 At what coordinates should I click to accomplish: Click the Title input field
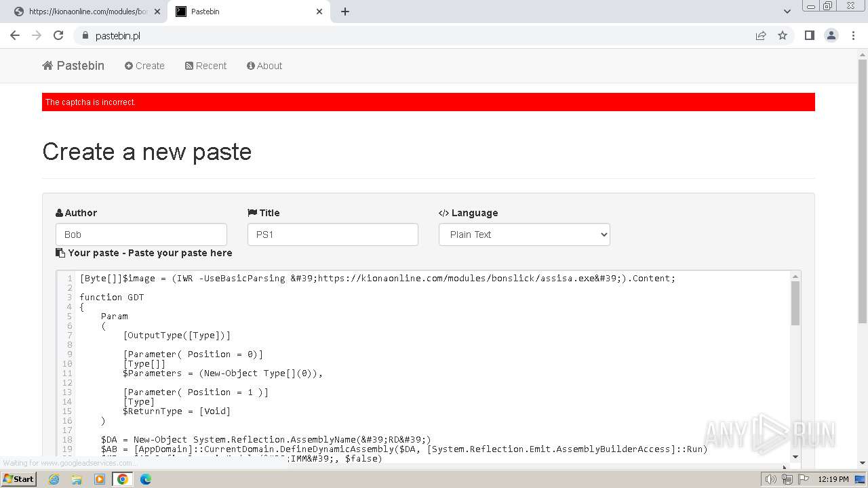click(333, 235)
